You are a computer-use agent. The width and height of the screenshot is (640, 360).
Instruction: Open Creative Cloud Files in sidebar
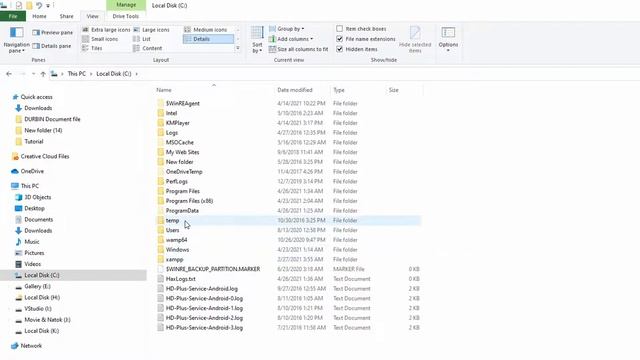(x=41, y=156)
